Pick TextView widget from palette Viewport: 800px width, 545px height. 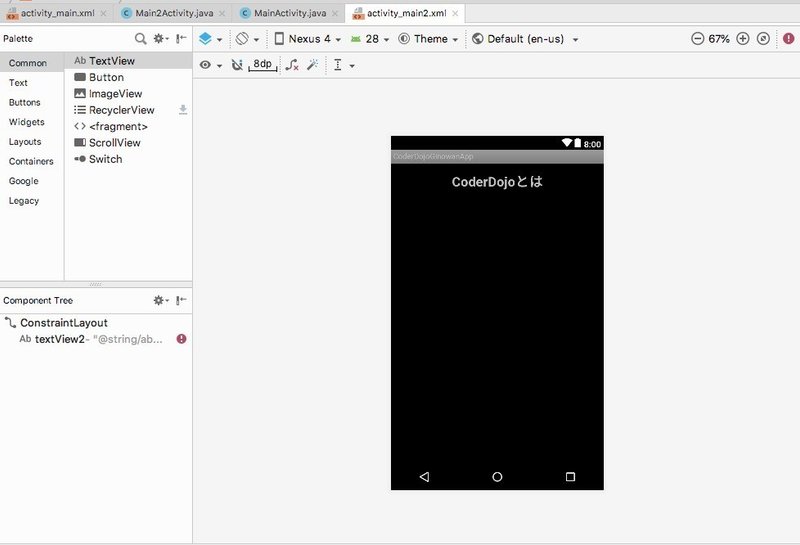tap(129, 61)
